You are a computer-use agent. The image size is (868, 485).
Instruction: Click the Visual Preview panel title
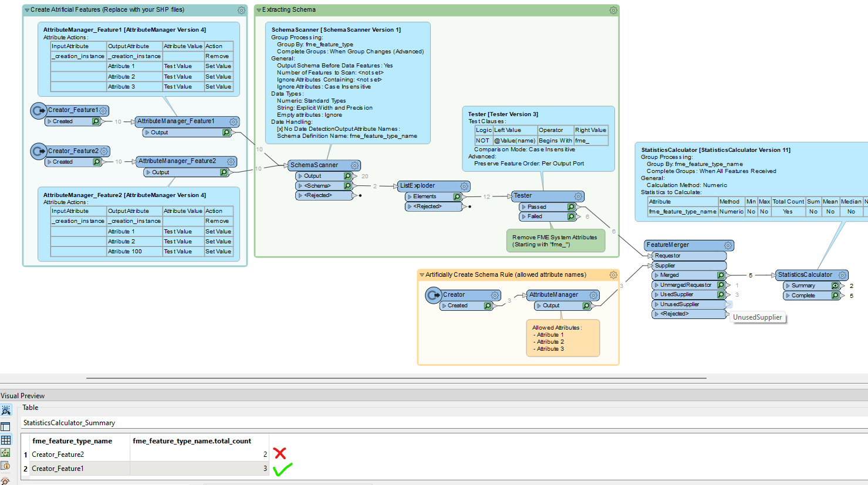click(23, 396)
